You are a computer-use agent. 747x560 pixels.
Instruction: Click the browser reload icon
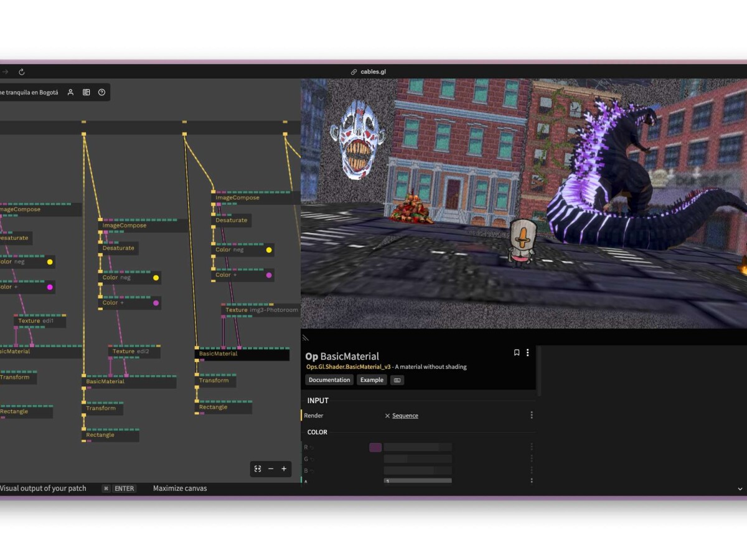(22, 72)
